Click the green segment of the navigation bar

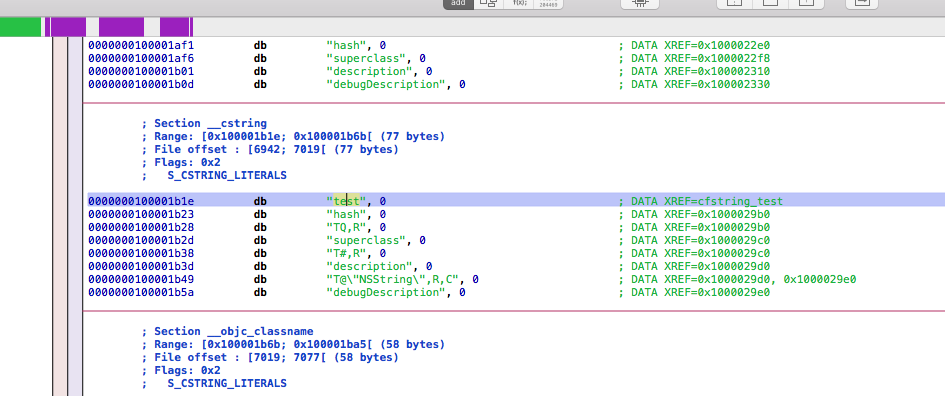point(20,27)
